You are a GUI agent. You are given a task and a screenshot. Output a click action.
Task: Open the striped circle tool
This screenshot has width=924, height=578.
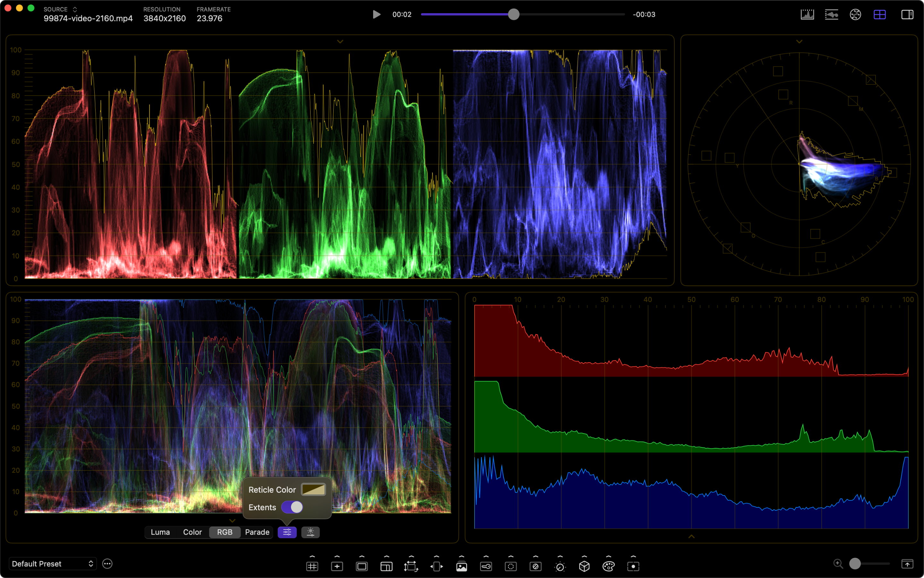(535, 566)
